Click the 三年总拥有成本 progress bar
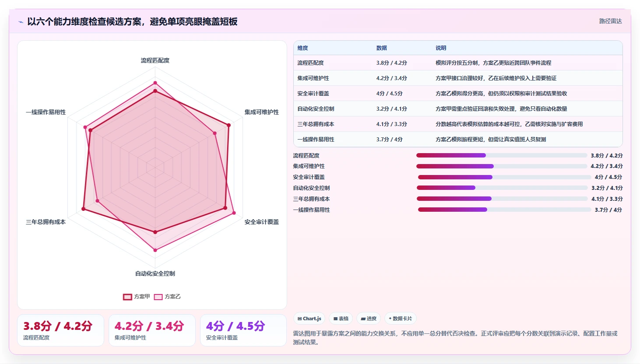This screenshot has width=640, height=364. [x=502, y=199]
